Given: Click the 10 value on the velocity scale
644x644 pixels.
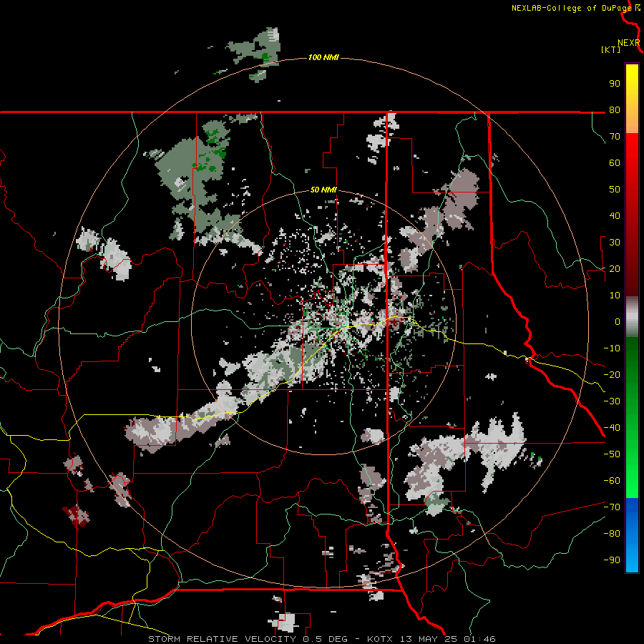Looking at the screenshot, I should tap(615, 296).
